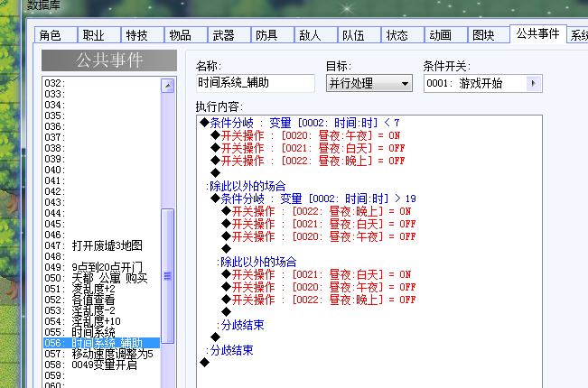588x388 pixels.
Task: Select empty event slot 048
Action: coord(102,256)
